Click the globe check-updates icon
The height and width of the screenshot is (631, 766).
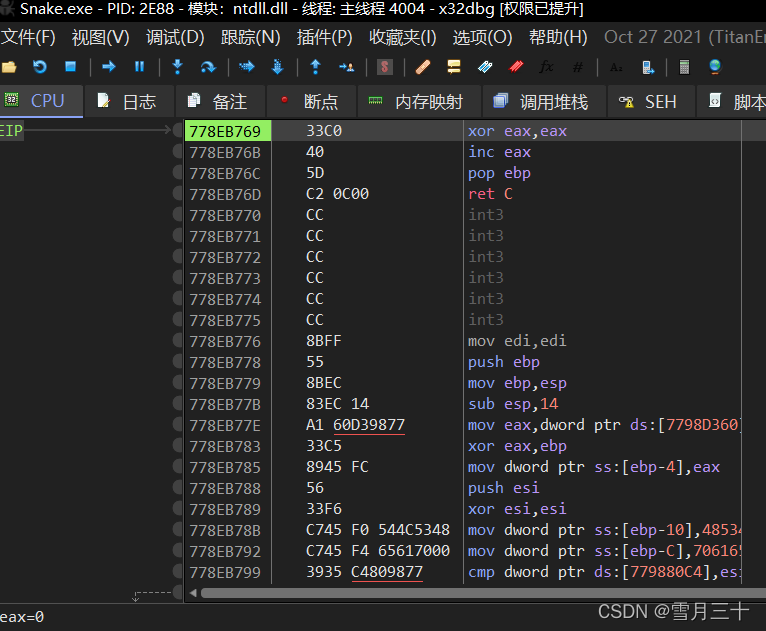click(x=715, y=67)
